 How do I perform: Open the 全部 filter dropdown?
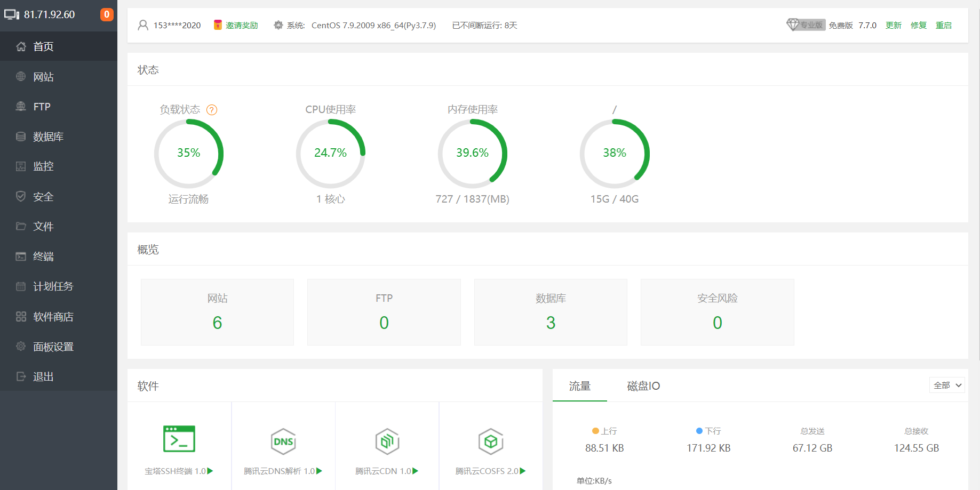(946, 385)
